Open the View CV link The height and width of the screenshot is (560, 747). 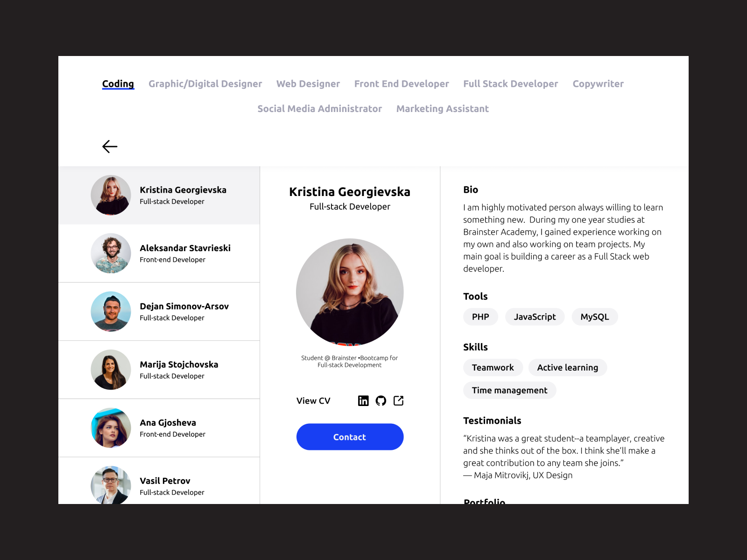pyautogui.click(x=313, y=401)
